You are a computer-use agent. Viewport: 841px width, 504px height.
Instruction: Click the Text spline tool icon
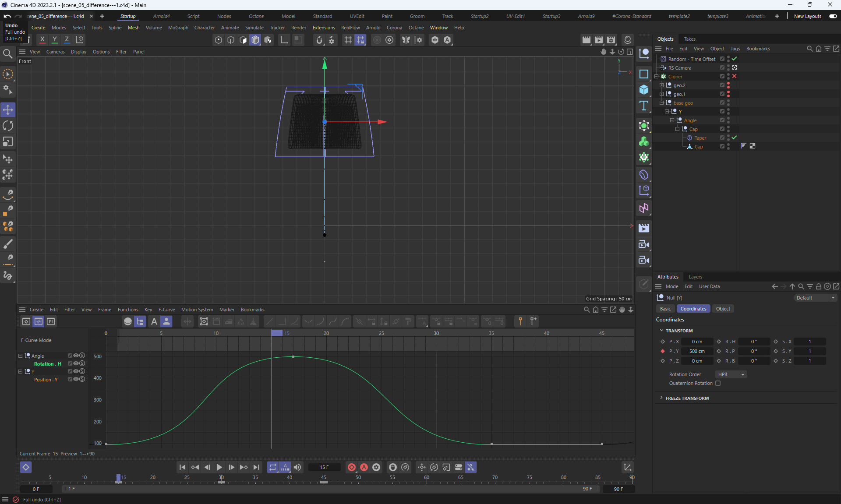[643, 106]
